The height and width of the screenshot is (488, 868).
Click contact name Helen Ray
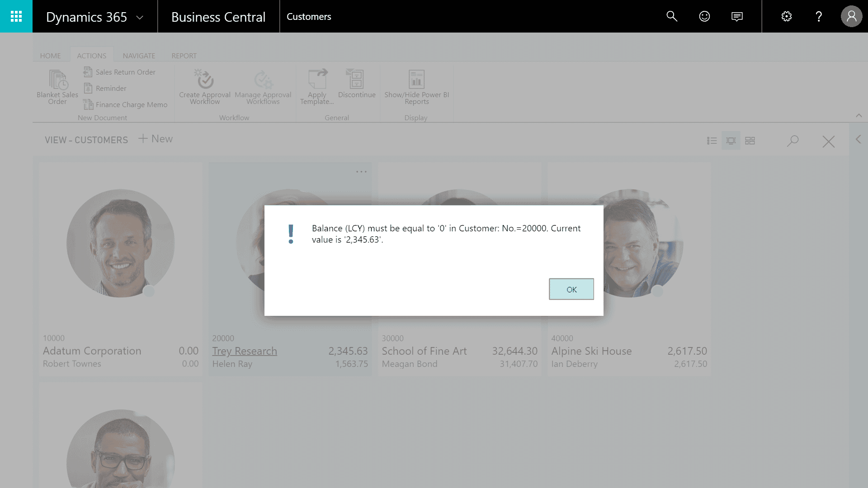click(232, 364)
